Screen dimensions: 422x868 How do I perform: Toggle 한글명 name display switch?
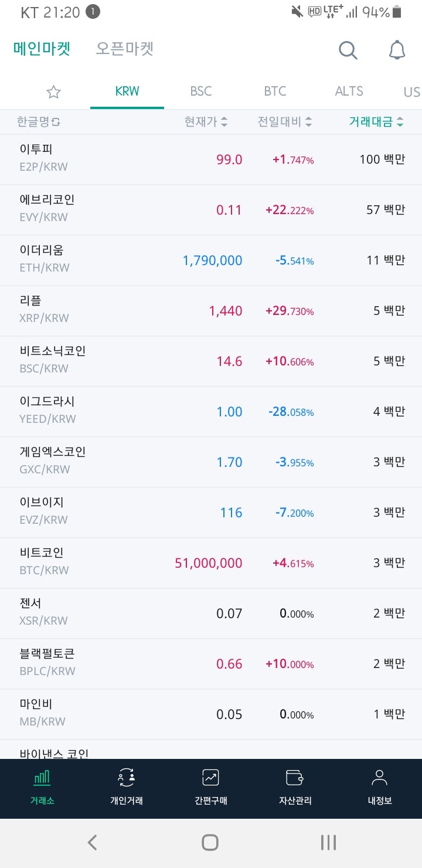coord(39,122)
